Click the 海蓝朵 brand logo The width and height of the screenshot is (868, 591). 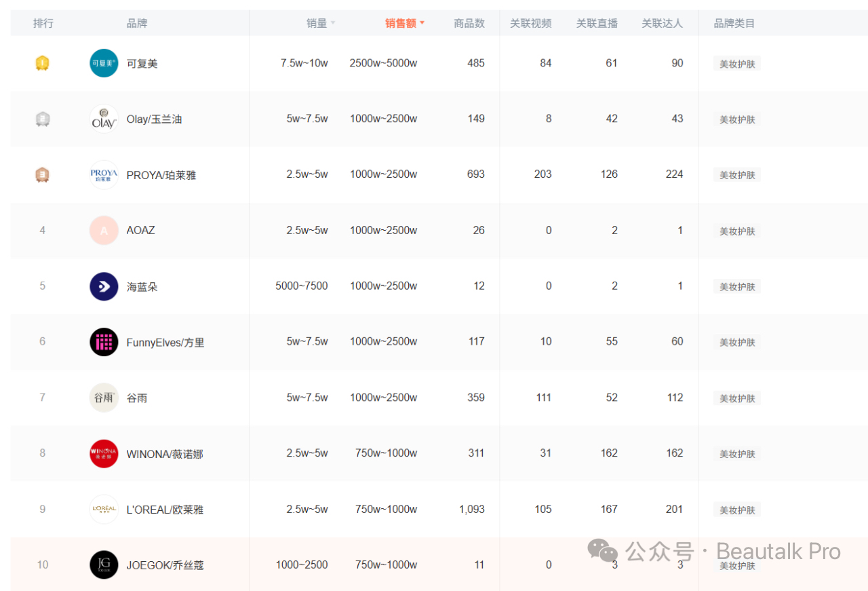[x=104, y=286]
